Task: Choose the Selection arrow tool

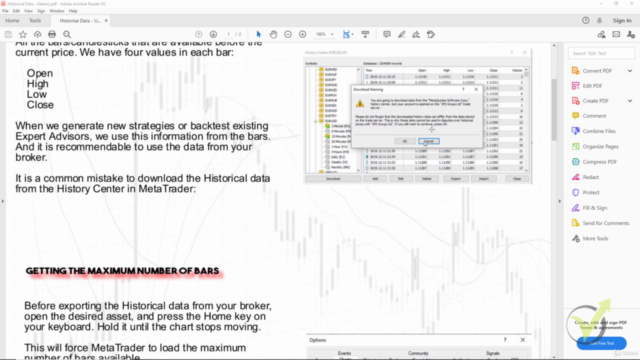Action: (x=258, y=34)
